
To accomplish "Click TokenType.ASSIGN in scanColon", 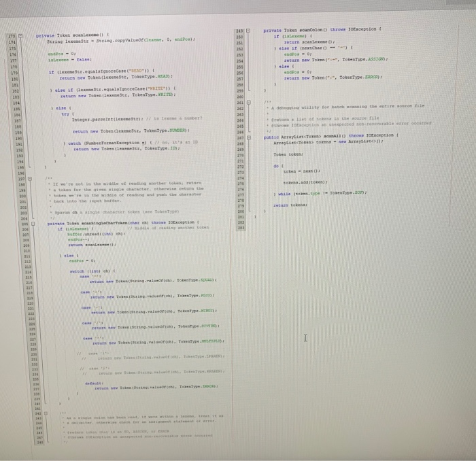I will (363, 59).
